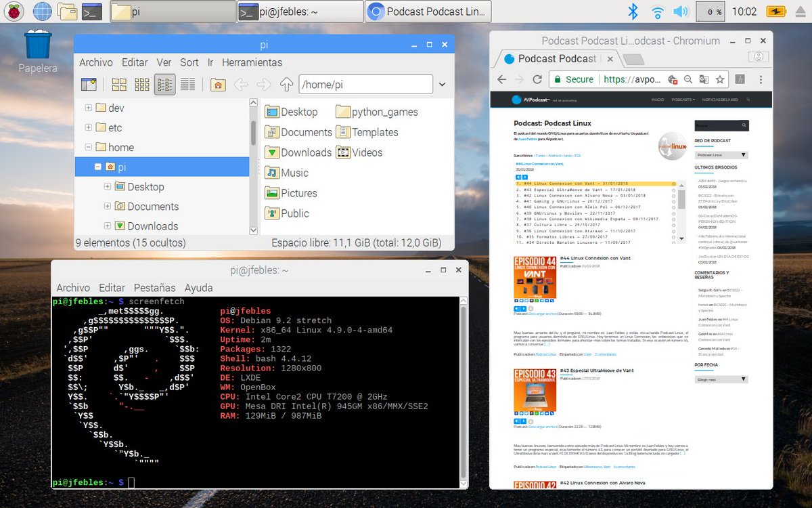Select the Public folder in file pane
Image resolution: width=812 pixels, height=508 pixels.
pyautogui.click(x=287, y=213)
